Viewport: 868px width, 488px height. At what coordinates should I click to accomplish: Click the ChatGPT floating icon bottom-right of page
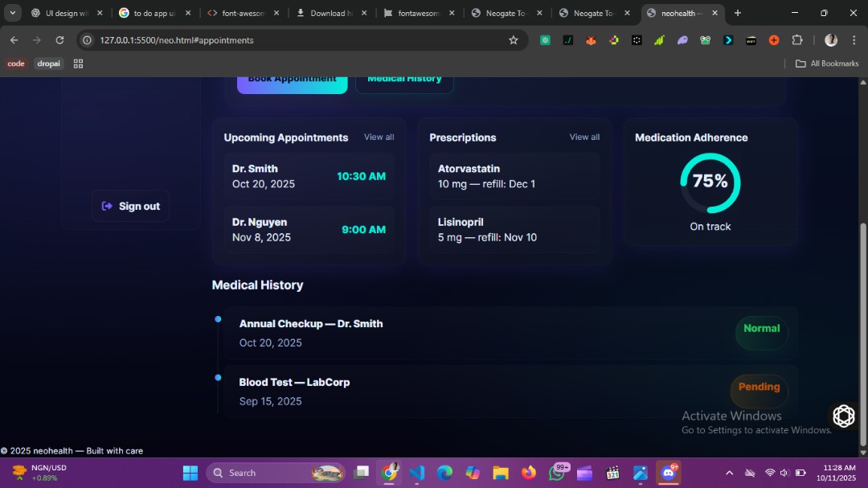[x=844, y=416]
